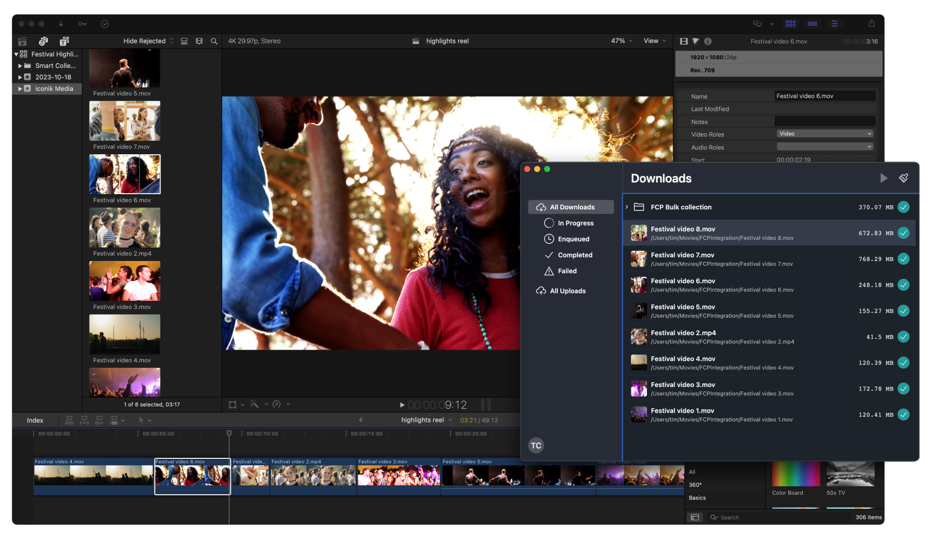Screen dimensions: 941x560
Task: Select the Basics effects category
Action: click(x=697, y=498)
